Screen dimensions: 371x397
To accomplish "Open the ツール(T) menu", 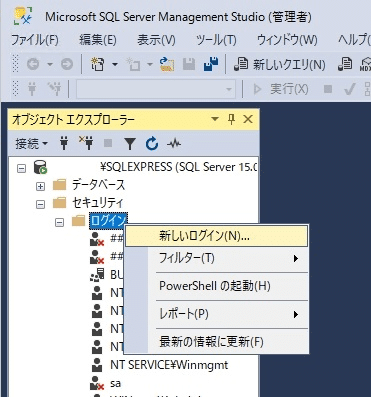I will (216, 40).
